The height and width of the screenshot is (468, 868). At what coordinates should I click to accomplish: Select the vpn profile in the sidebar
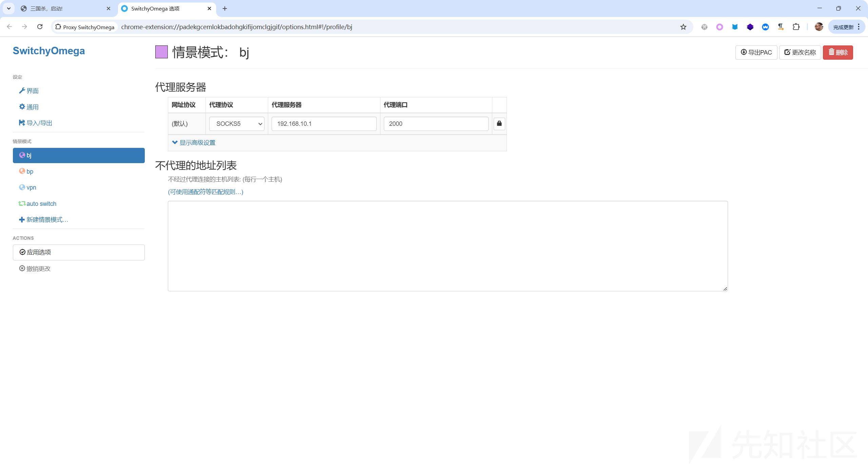(79, 187)
